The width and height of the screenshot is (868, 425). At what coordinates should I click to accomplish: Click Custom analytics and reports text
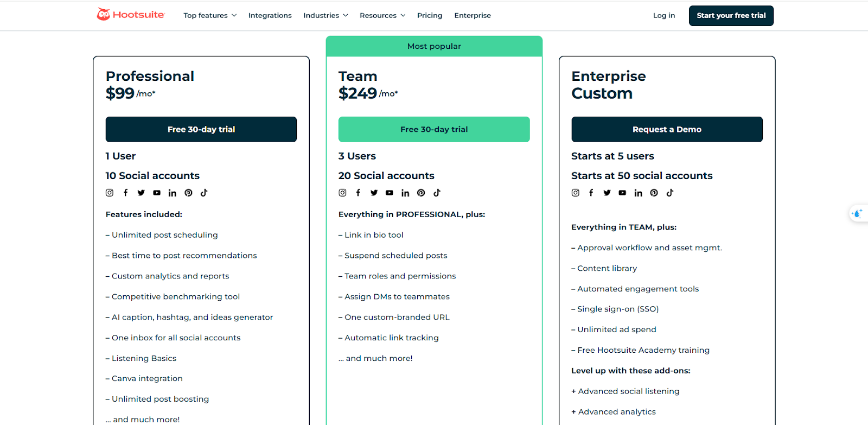coord(170,276)
